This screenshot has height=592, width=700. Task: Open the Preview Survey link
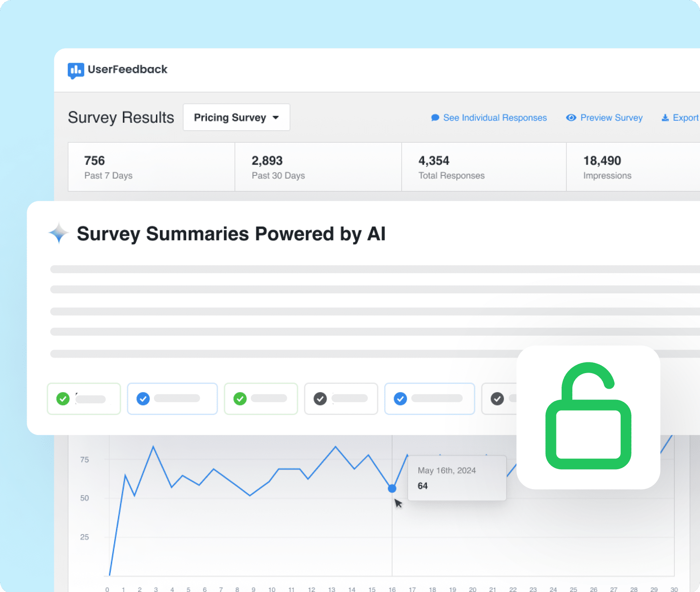click(x=604, y=118)
